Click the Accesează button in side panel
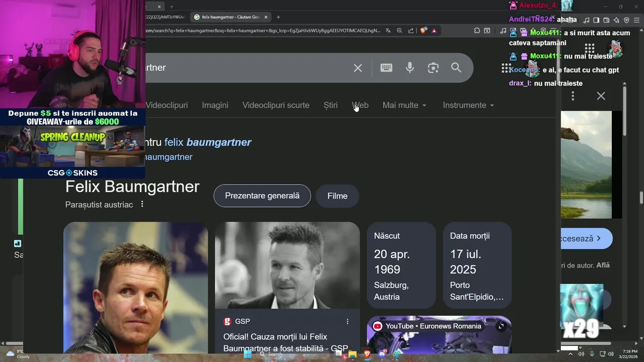644x362 pixels. pos(586,239)
